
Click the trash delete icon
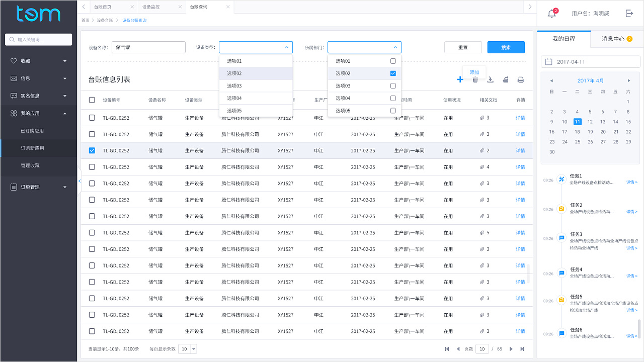(475, 79)
